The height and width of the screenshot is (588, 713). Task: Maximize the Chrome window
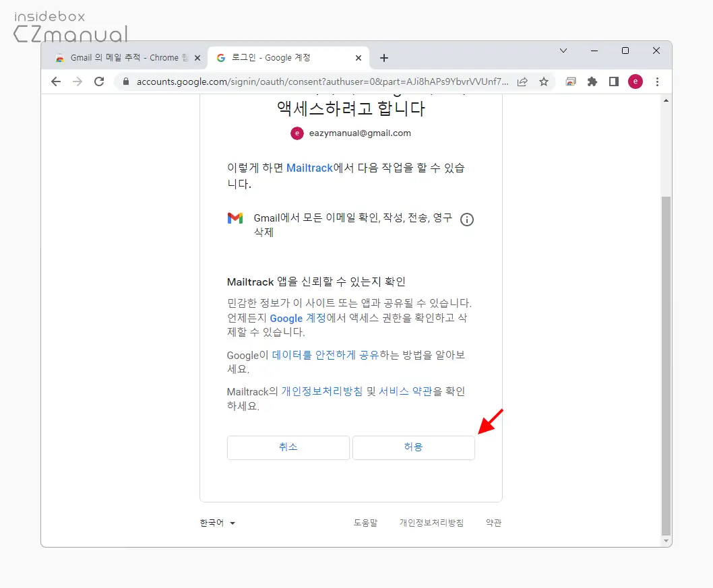click(x=625, y=51)
